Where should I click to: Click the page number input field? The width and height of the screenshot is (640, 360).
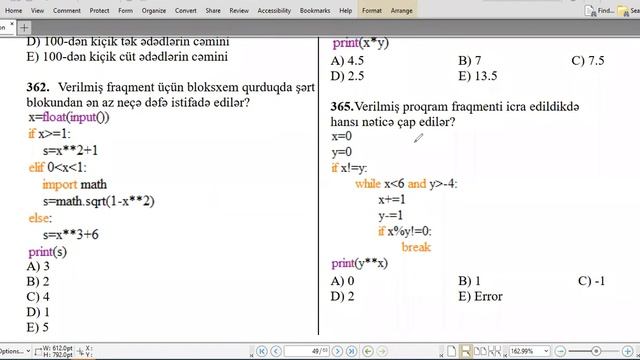[x=307, y=351]
